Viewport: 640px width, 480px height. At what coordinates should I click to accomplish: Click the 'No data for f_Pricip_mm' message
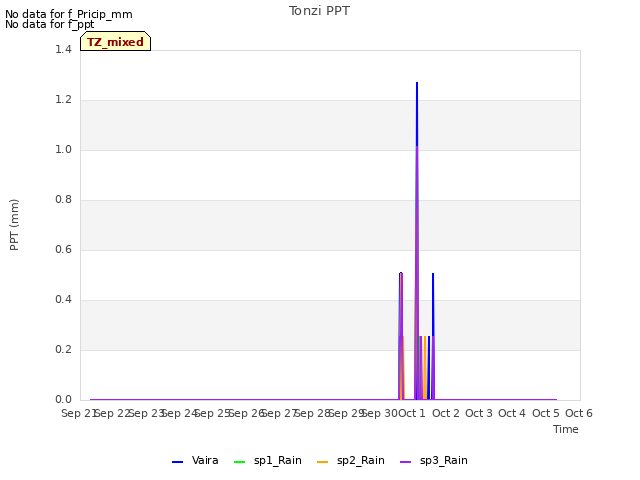coord(69,14)
